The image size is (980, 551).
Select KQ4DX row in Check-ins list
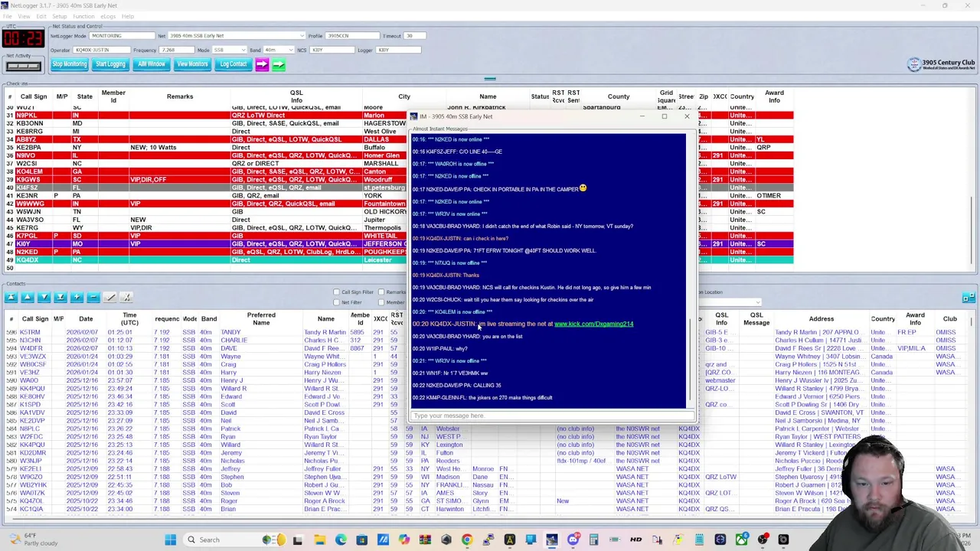pyautogui.click(x=398, y=260)
